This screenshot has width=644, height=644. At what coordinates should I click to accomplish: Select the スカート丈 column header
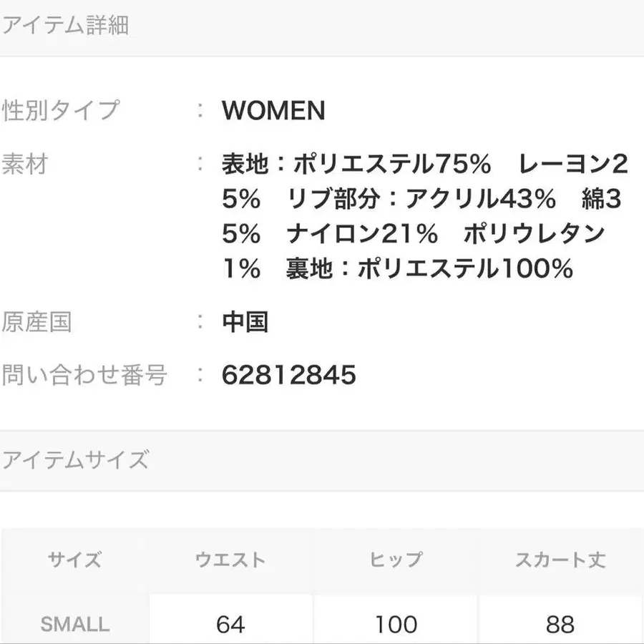560,560
